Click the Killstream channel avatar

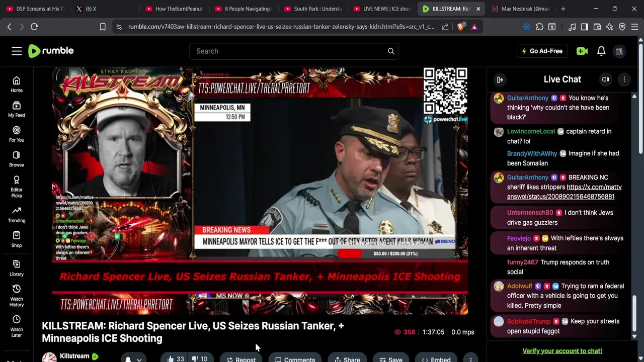(x=49, y=357)
